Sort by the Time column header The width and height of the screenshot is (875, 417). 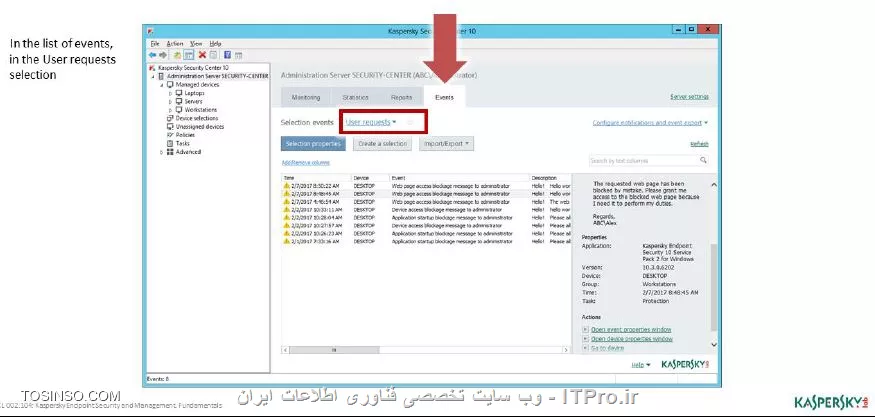point(316,178)
